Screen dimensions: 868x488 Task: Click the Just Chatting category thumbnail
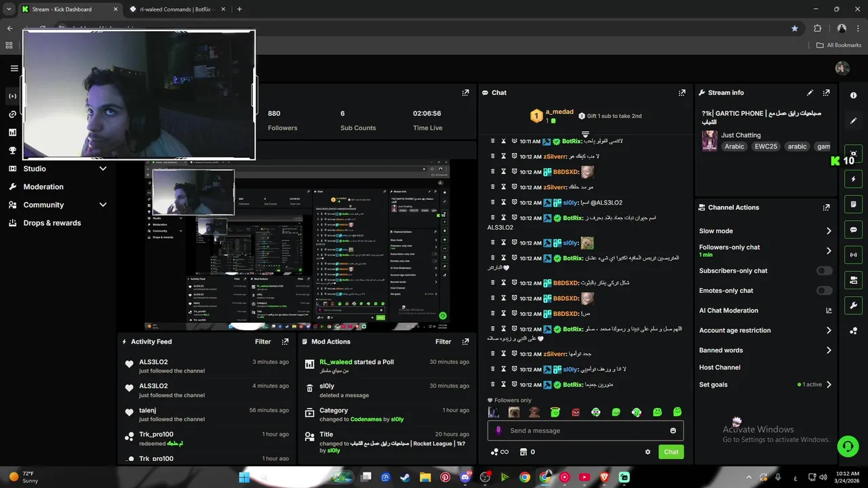coord(709,140)
